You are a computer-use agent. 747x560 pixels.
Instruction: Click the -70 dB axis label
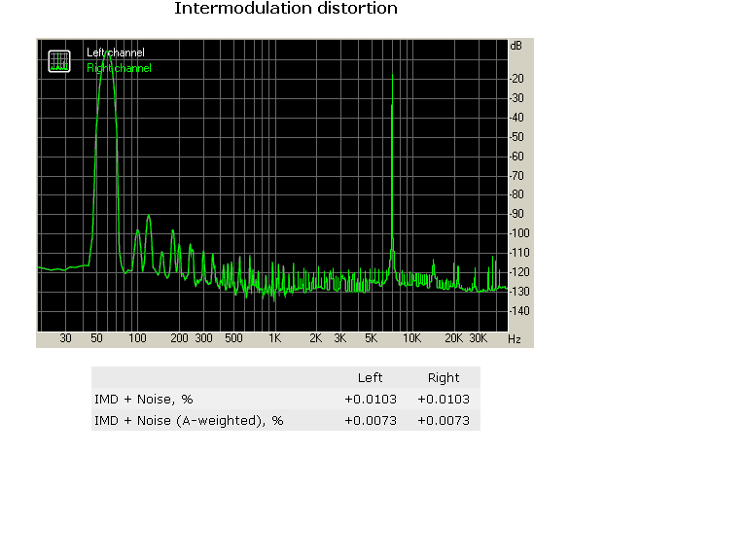[x=516, y=176]
